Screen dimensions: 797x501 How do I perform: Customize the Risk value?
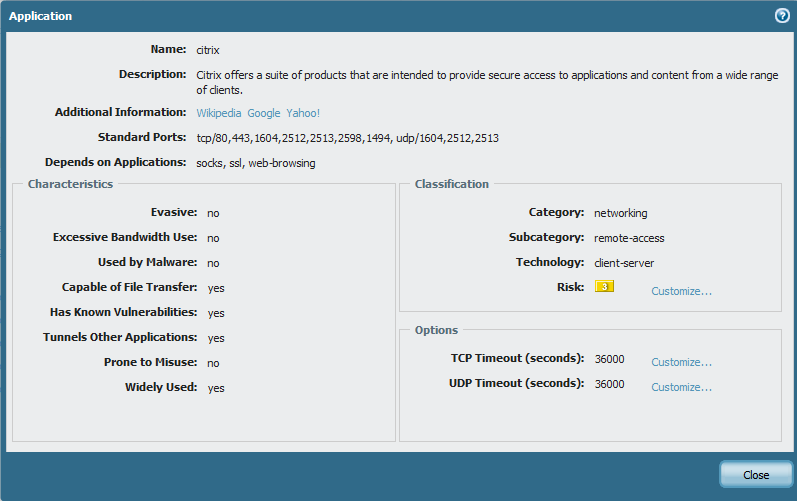(x=682, y=291)
